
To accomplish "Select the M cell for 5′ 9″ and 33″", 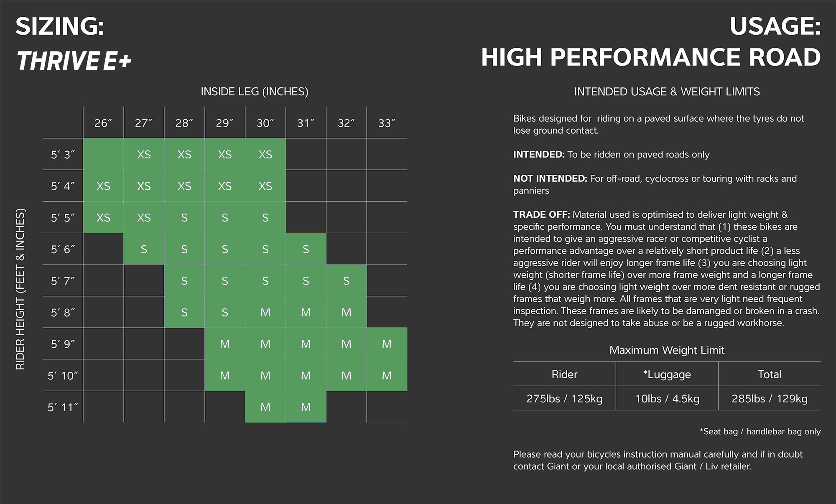I will [387, 344].
